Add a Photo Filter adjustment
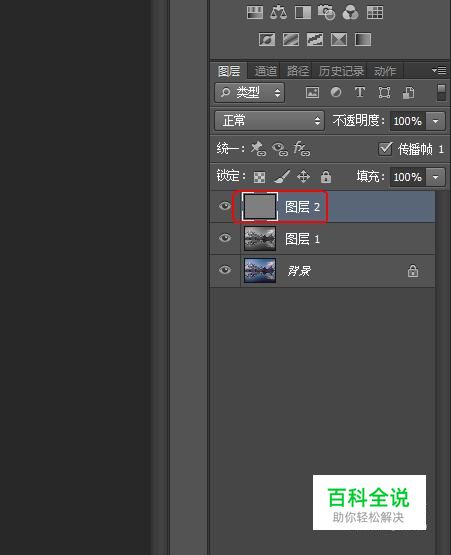Screen dimensions: 451x555 [x=326, y=12]
